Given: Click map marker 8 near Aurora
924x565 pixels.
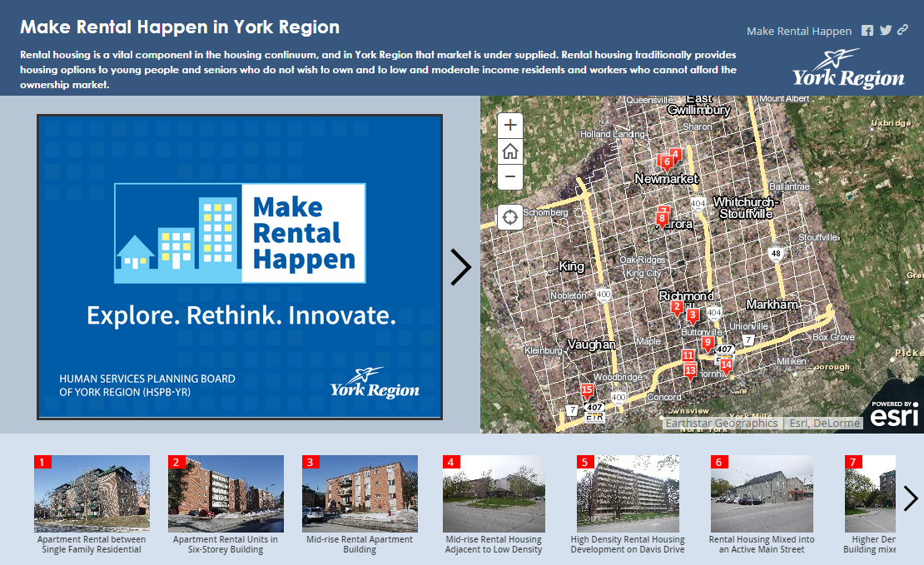Looking at the screenshot, I should tap(662, 220).
